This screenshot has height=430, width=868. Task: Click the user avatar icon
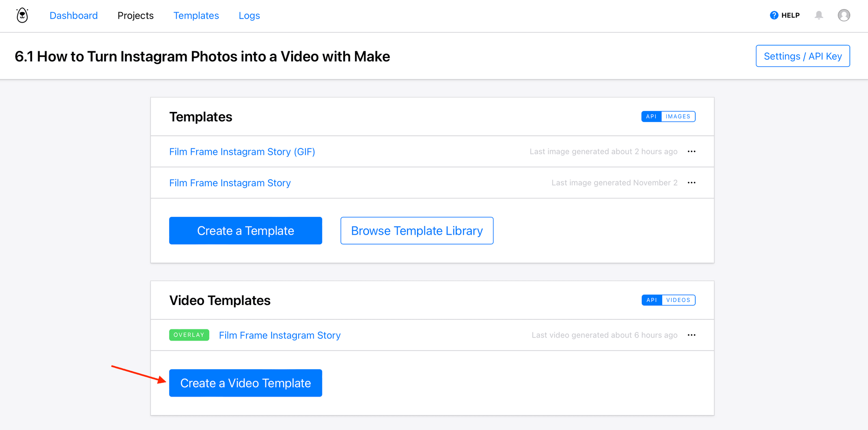coord(844,15)
